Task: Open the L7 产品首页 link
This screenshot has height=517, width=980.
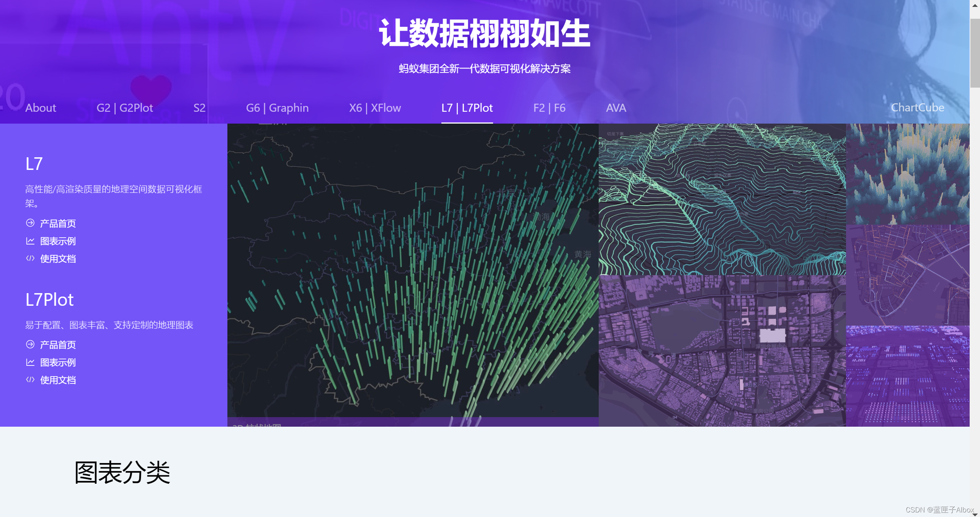Action: 58,223
